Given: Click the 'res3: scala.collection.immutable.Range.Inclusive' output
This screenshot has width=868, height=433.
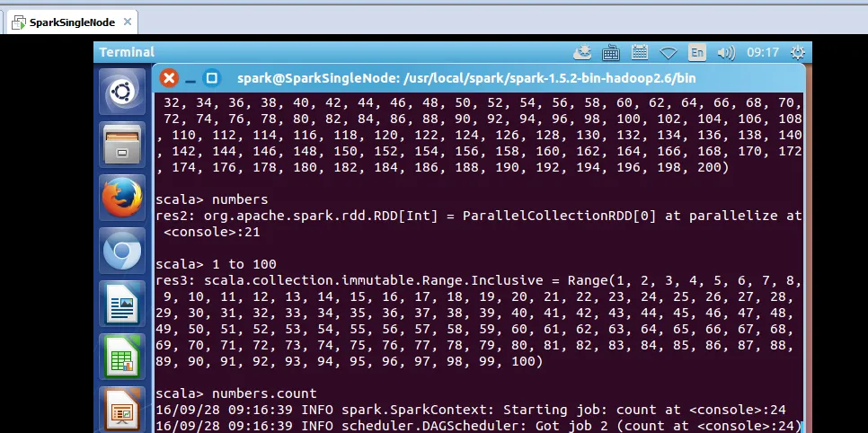Looking at the screenshot, I should coord(350,280).
